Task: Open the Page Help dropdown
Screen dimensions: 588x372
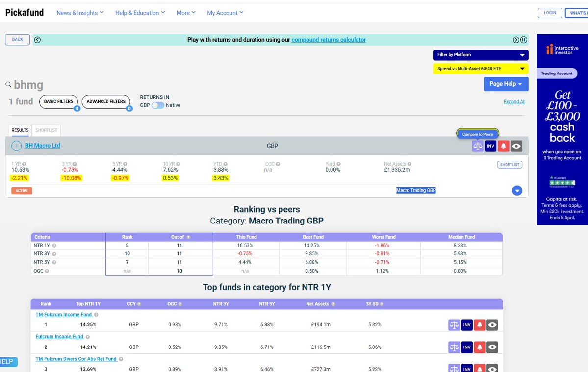Action: [506, 84]
